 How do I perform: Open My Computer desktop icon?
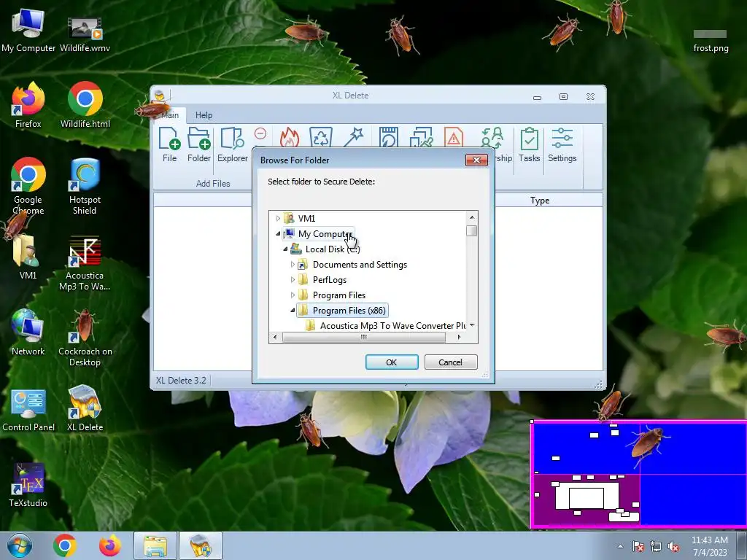coord(28,29)
